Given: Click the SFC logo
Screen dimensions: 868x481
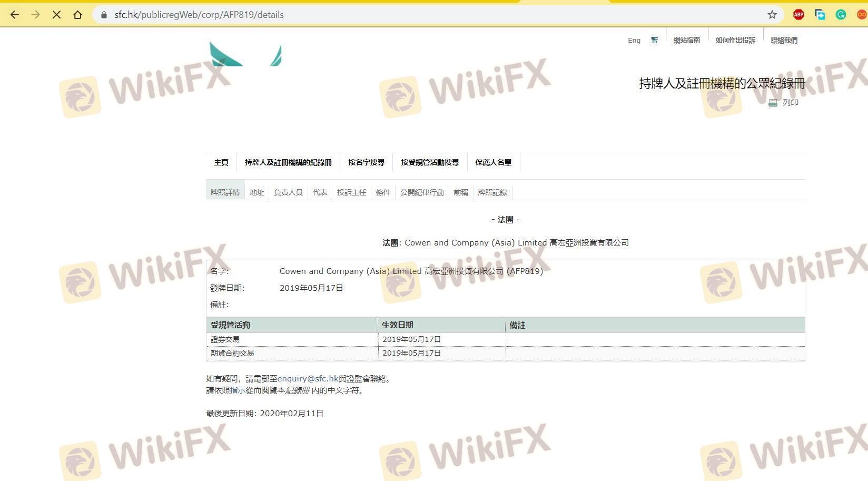Looking at the screenshot, I should click(x=245, y=54).
